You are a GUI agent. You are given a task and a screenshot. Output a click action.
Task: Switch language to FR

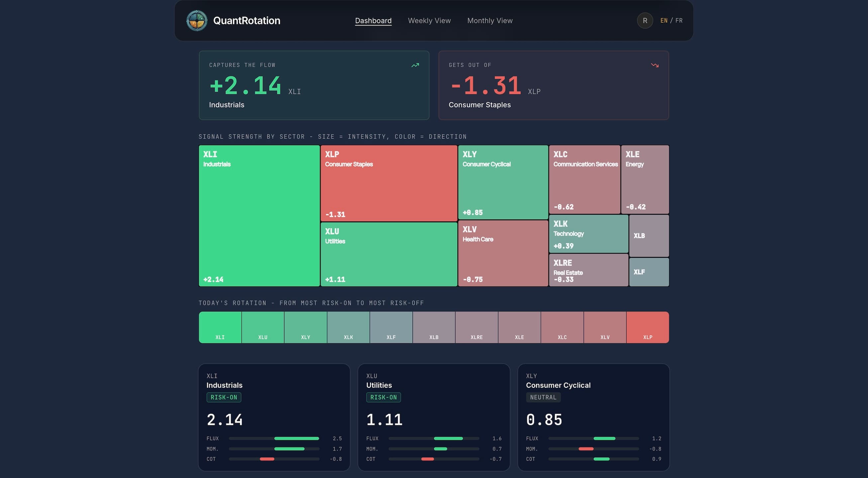(679, 21)
